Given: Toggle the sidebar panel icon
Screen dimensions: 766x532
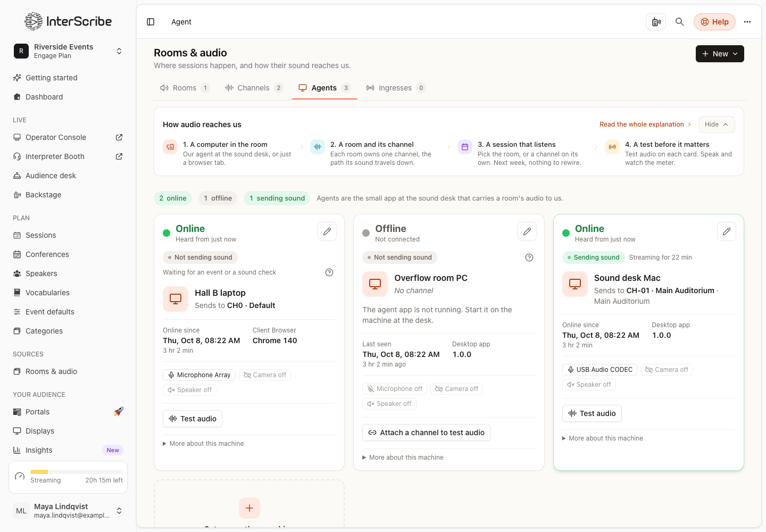Looking at the screenshot, I should (x=151, y=22).
